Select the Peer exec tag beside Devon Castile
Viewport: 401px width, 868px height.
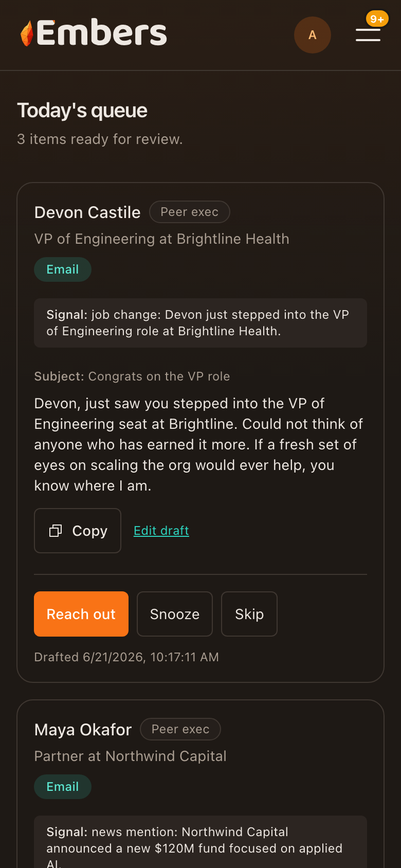click(x=190, y=212)
